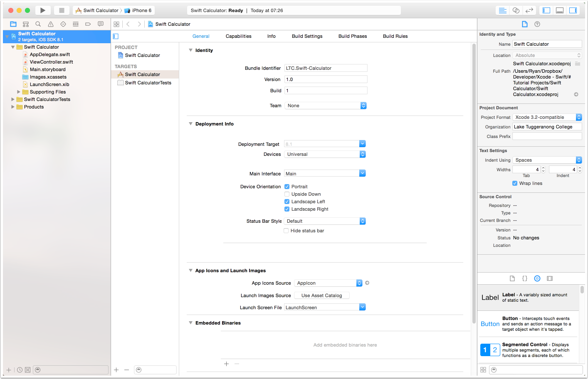Open the Team dropdown
Viewport: 588px width, 379px height.
[x=326, y=106]
